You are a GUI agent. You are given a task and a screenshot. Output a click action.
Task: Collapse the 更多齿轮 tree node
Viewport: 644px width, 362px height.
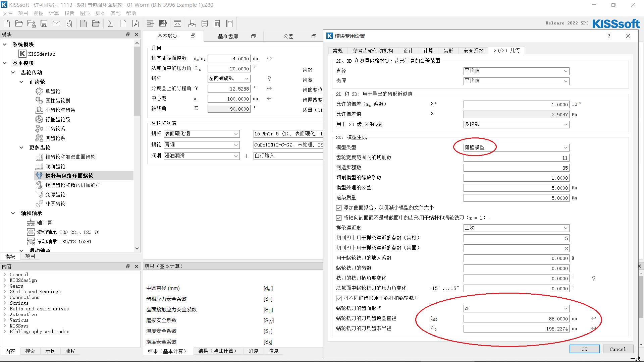[x=21, y=147]
